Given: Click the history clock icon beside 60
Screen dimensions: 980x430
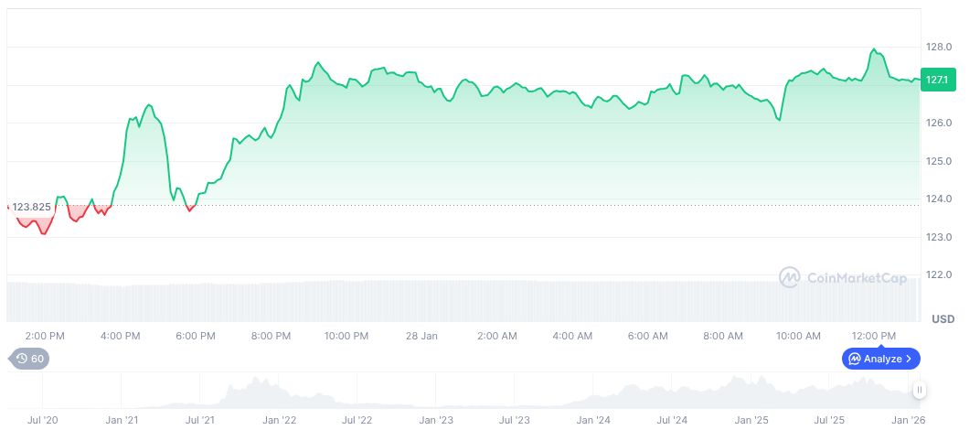Looking at the screenshot, I should click(x=21, y=359).
